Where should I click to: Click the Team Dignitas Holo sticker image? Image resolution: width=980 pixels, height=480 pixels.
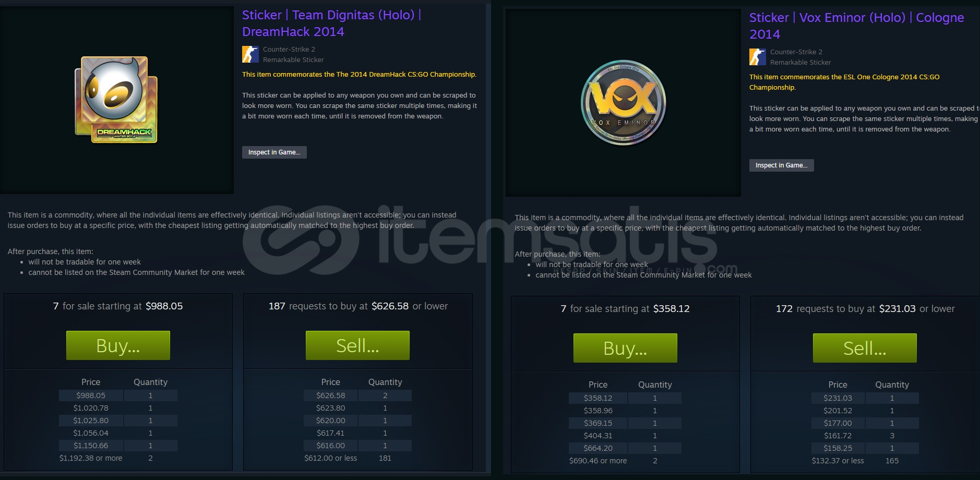[x=116, y=100]
